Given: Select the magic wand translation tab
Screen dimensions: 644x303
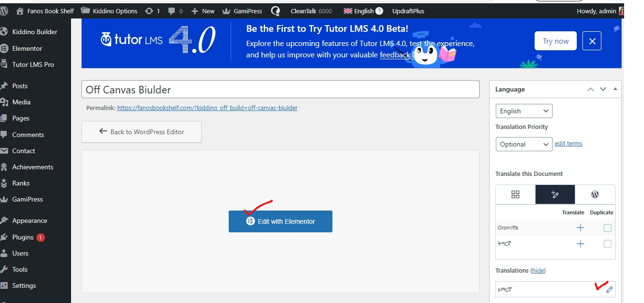Looking at the screenshot, I should [555, 194].
